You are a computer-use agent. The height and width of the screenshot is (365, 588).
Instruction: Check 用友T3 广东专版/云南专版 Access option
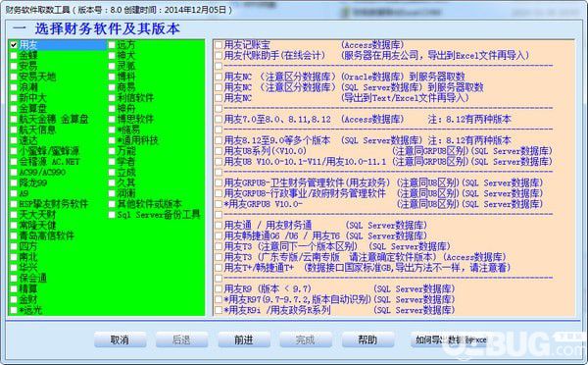tap(219, 257)
